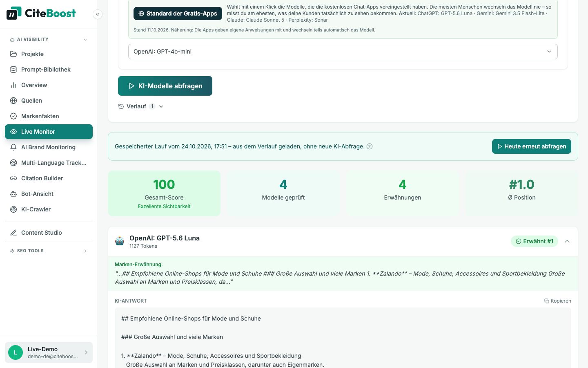Navigate to Content Studio
The height and width of the screenshot is (368, 588).
click(49, 233)
